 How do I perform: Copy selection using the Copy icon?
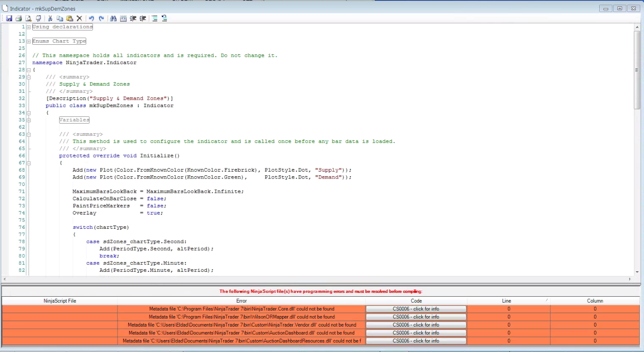(60, 18)
